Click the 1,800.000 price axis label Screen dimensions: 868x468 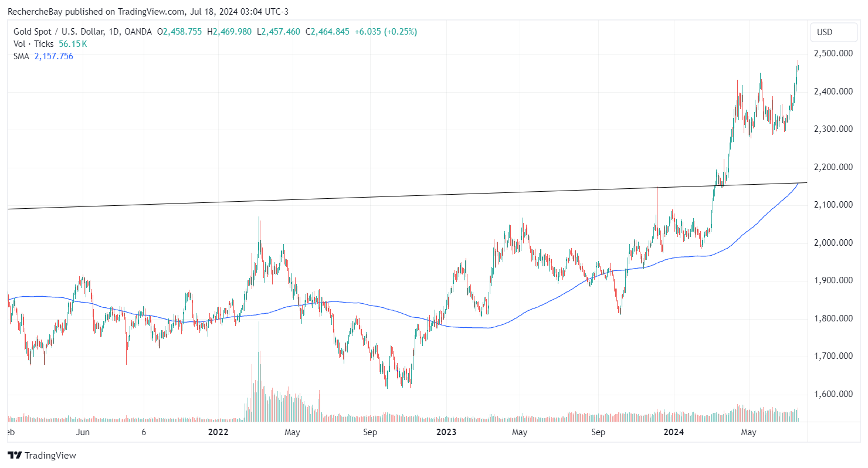(833, 318)
